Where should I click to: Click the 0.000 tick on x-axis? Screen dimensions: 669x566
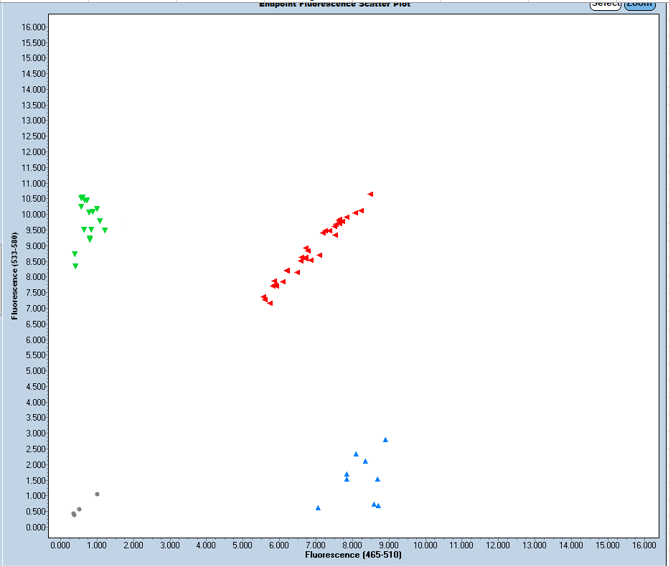point(60,545)
